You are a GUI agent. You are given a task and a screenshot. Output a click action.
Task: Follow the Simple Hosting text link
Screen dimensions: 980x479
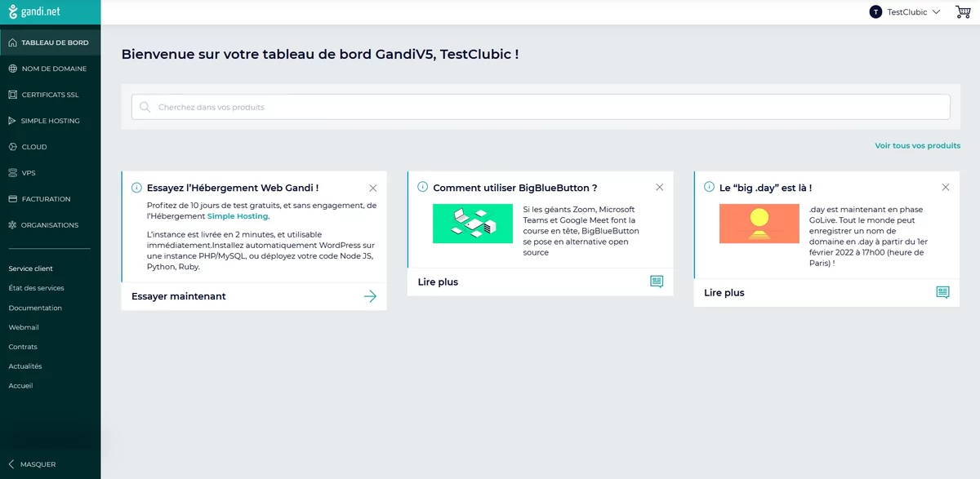pyautogui.click(x=238, y=216)
